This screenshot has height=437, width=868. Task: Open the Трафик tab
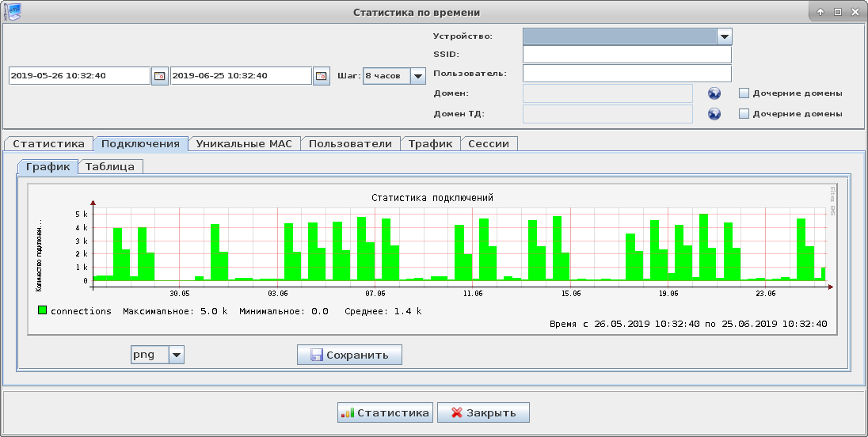tap(430, 143)
